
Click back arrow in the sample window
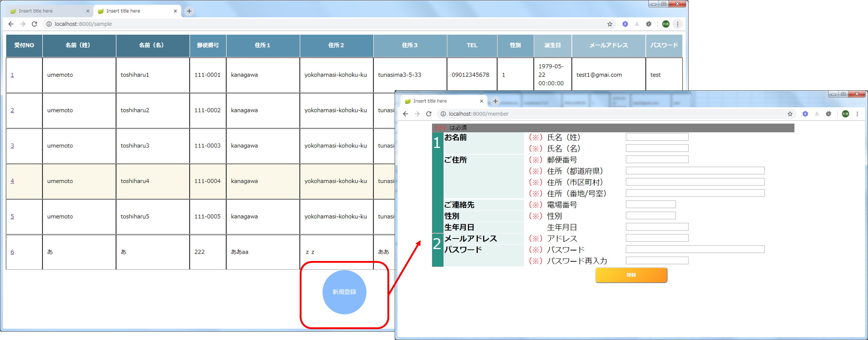click(x=11, y=24)
